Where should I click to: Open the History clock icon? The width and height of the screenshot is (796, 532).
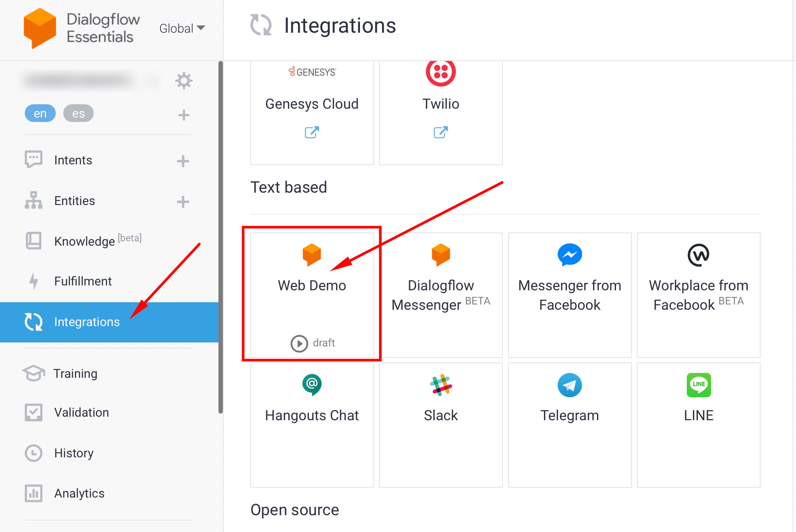(x=33, y=452)
